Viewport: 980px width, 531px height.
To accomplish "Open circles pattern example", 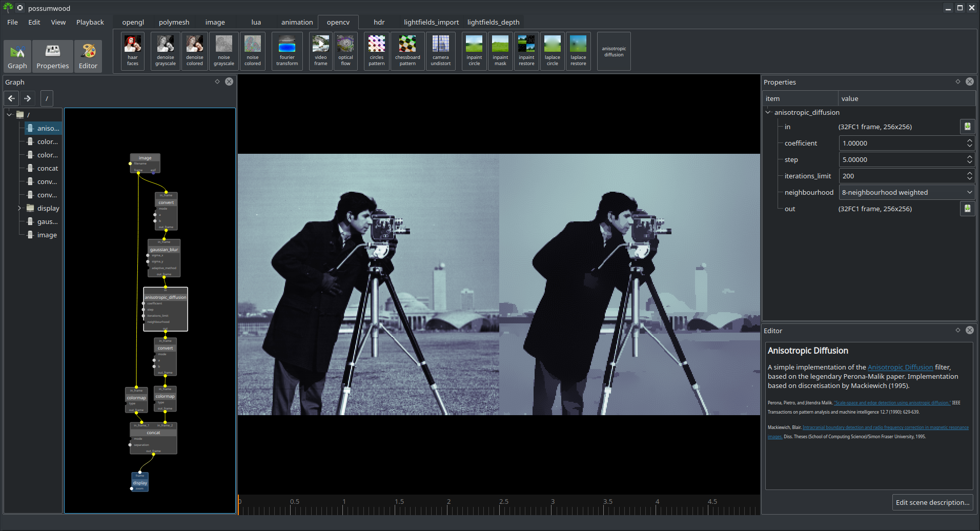I will pos(377,51).
